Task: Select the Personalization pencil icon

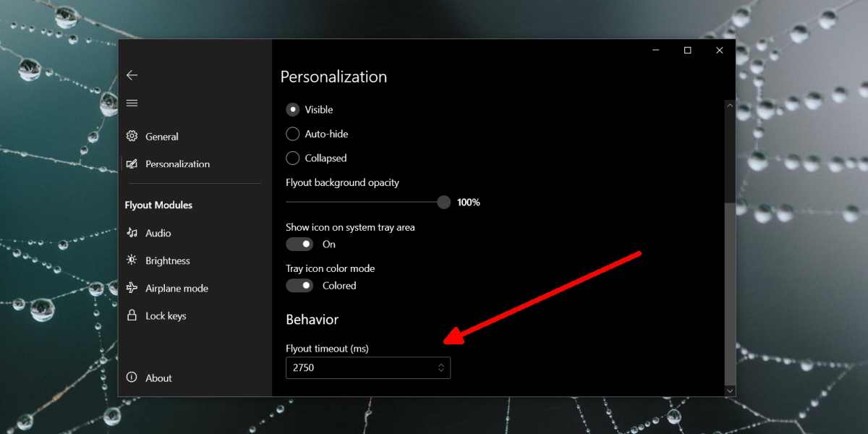Action: pyautogui.click(x=132, y=164)
